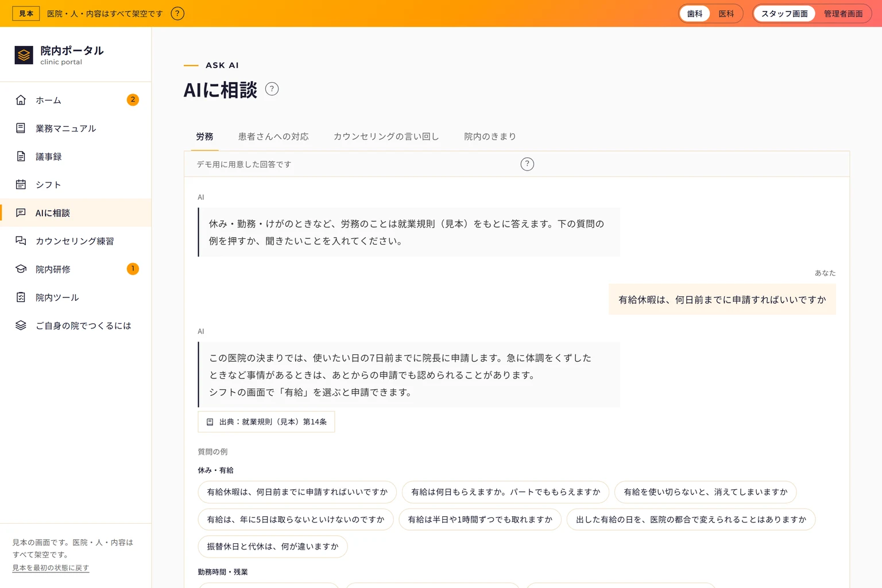Click the badge 2 on ホーム
Image resolution: width=882 pixels, height=588 pixels.
(133, 100)
